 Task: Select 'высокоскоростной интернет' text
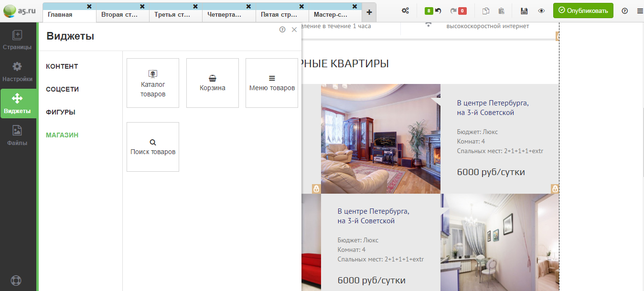click(488, 26)
